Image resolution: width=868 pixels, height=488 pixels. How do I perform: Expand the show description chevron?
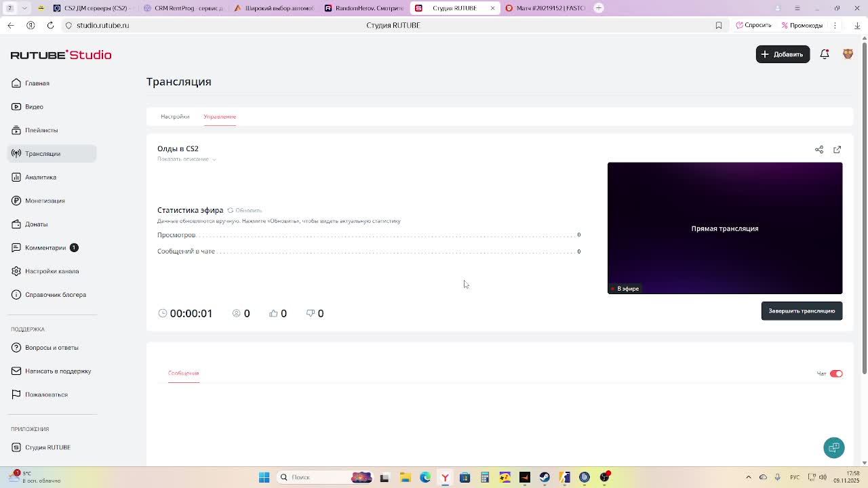click(214, 159)
